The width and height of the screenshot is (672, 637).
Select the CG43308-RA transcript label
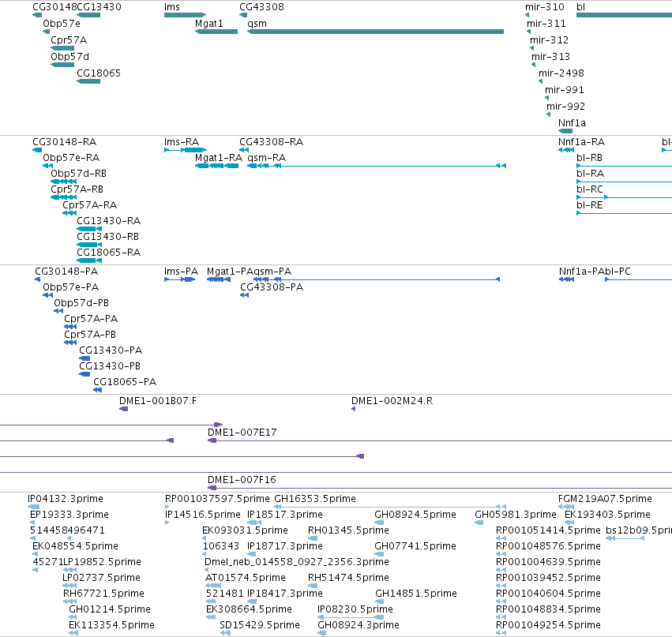272,142
